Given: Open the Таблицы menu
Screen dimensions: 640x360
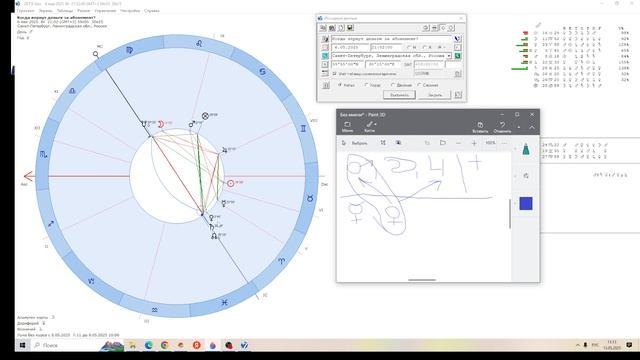Looking at the screenshot, I should [x=65, y=11].
